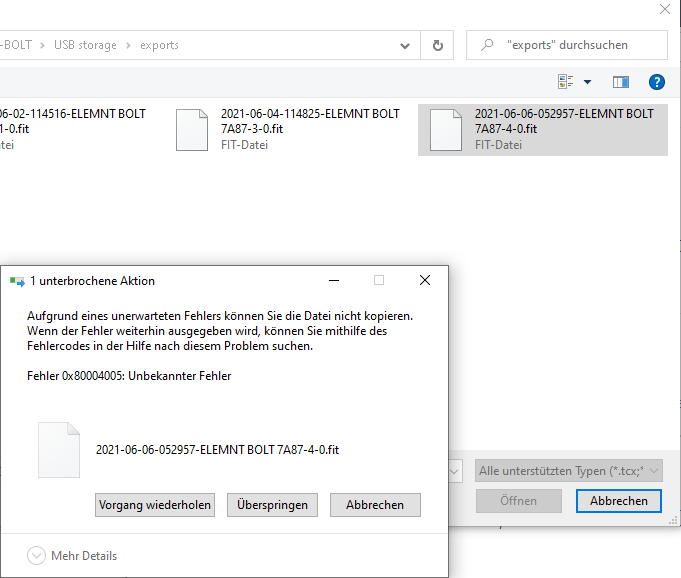
Task: Click the file icon inside the error dialog
Action: pos(58,450)
